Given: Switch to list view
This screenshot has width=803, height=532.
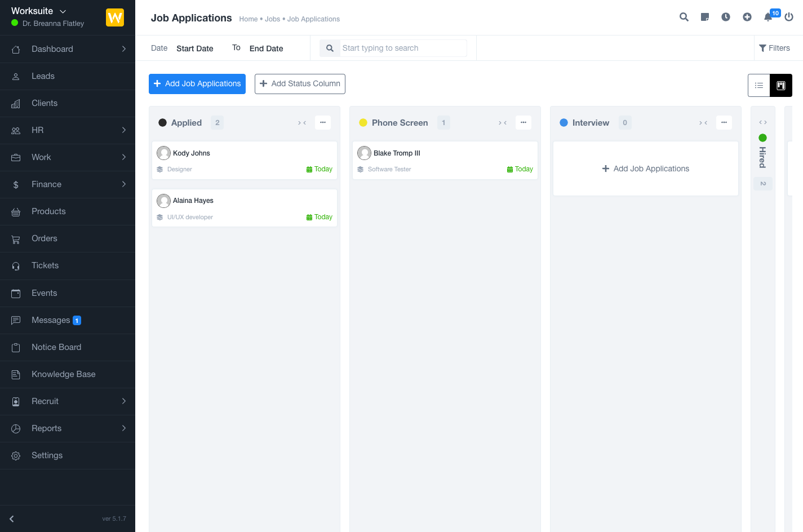Looking at the screenshot, I should [x=759, y=86].
